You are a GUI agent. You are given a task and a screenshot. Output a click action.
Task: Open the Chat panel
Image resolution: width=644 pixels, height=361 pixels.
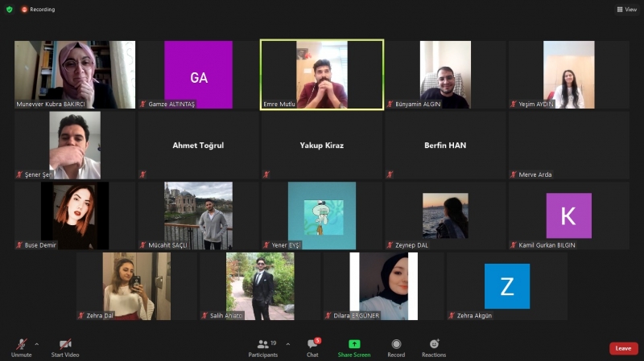pos(312,344)
